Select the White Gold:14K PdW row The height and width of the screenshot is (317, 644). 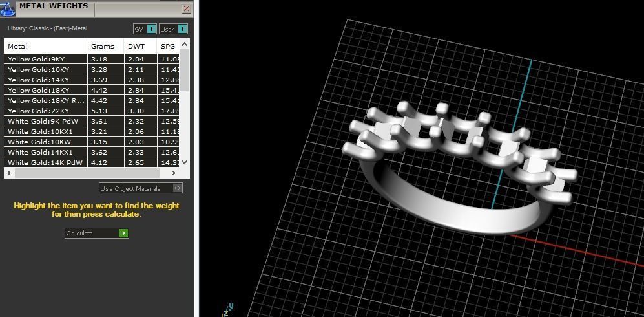click(x=92, y=162)
